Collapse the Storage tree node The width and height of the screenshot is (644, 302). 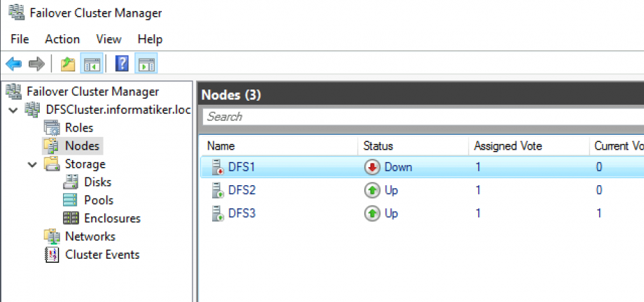pos(32,164)
